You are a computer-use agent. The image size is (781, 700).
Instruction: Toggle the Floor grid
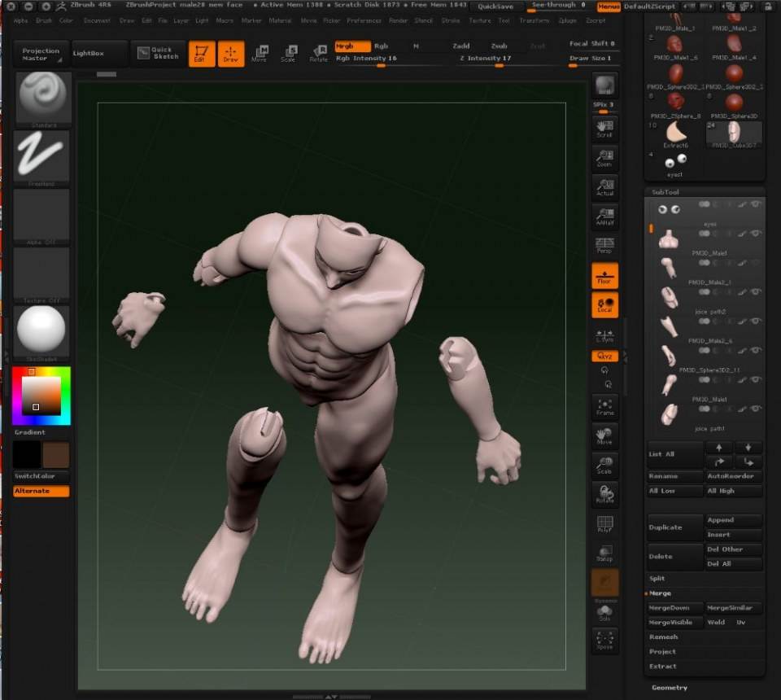pos(604,276)
